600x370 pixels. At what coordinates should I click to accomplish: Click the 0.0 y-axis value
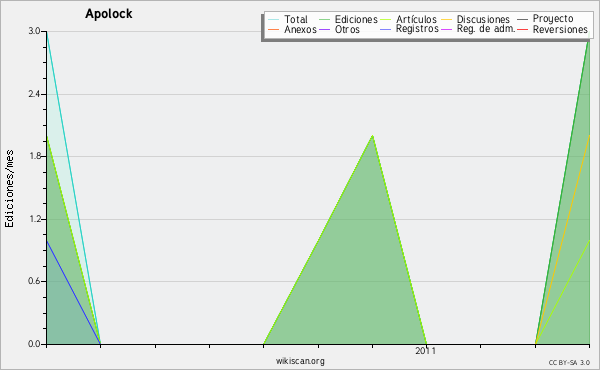[x=34, y=344]
